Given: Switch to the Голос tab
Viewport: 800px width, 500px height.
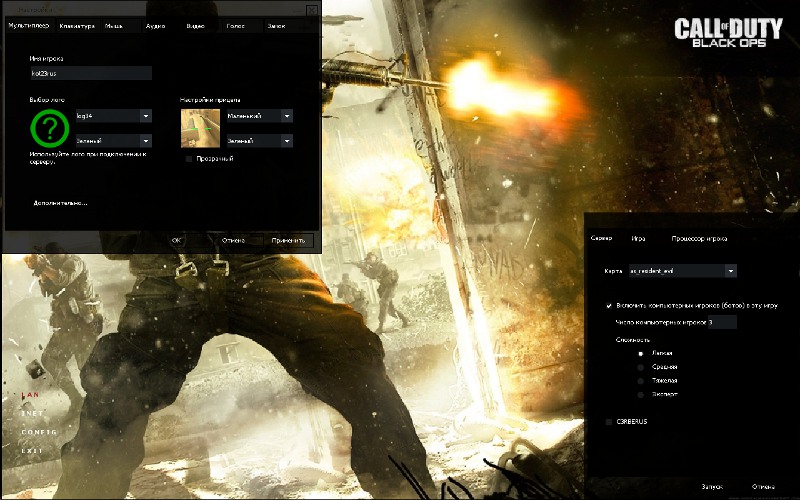Looking at the screenshot, I should [235, 26].
